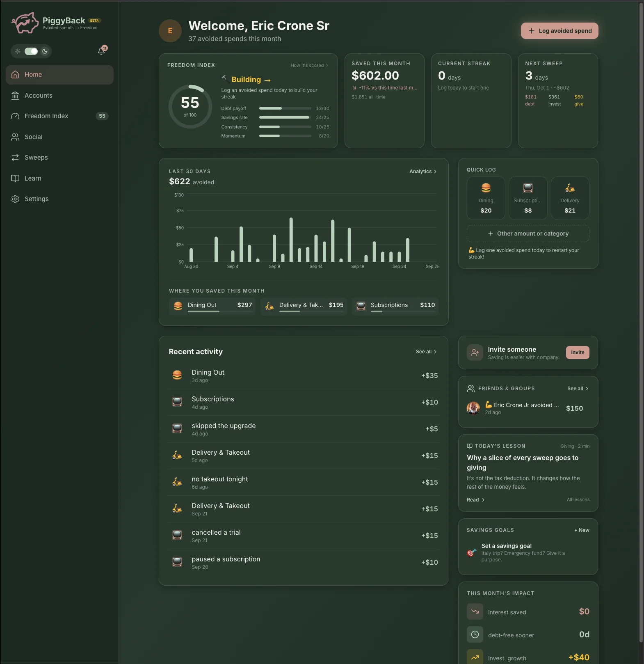
Task: Quick log Delivery $21
Action: 570,198
